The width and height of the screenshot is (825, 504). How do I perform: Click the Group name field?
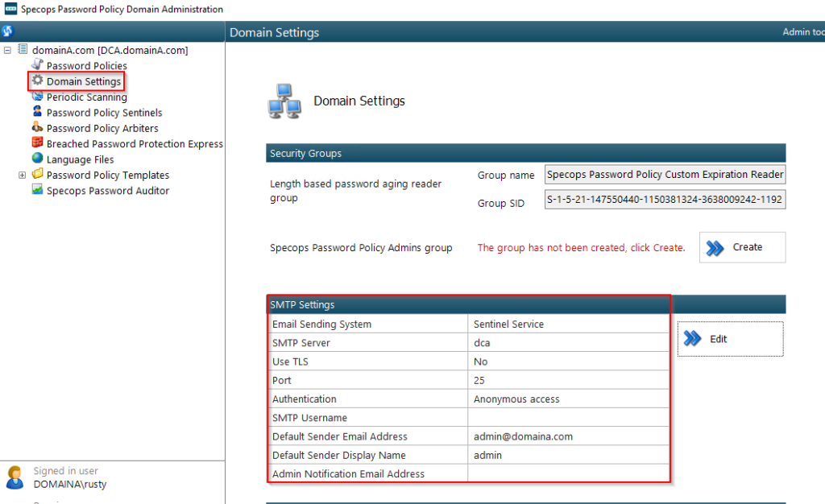(x=665, y=175)
